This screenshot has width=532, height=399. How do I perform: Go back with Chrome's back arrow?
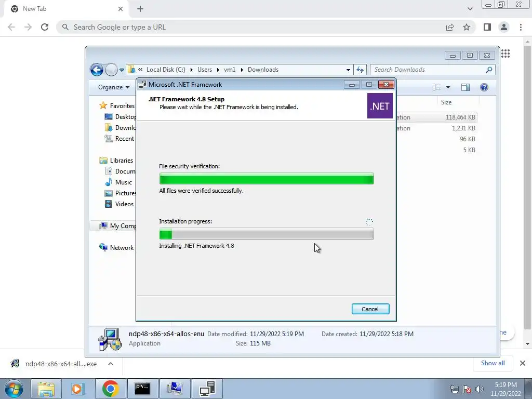click(x=11, y=27)
